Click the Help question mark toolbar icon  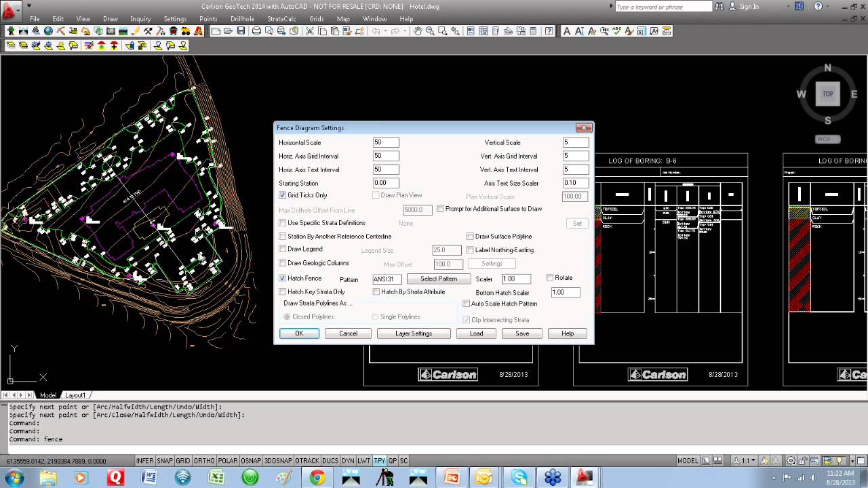pos(549,31)
